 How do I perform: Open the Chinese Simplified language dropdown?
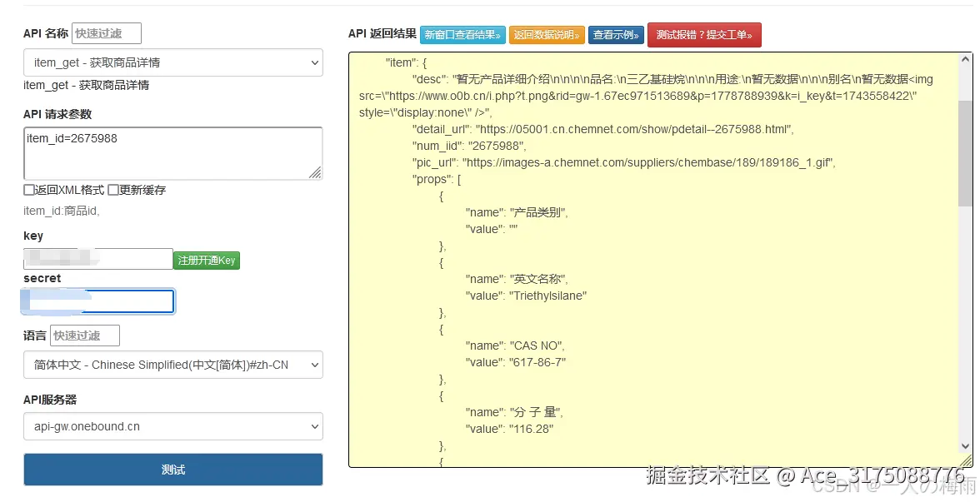click(172, 365)
